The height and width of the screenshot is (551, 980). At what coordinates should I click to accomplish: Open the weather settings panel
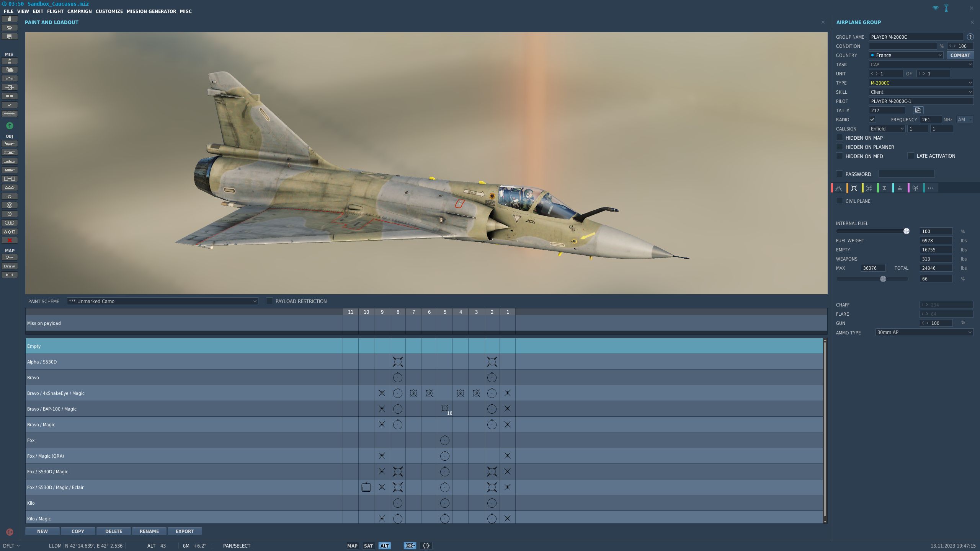pyautogui.click(x=10, y=70)
